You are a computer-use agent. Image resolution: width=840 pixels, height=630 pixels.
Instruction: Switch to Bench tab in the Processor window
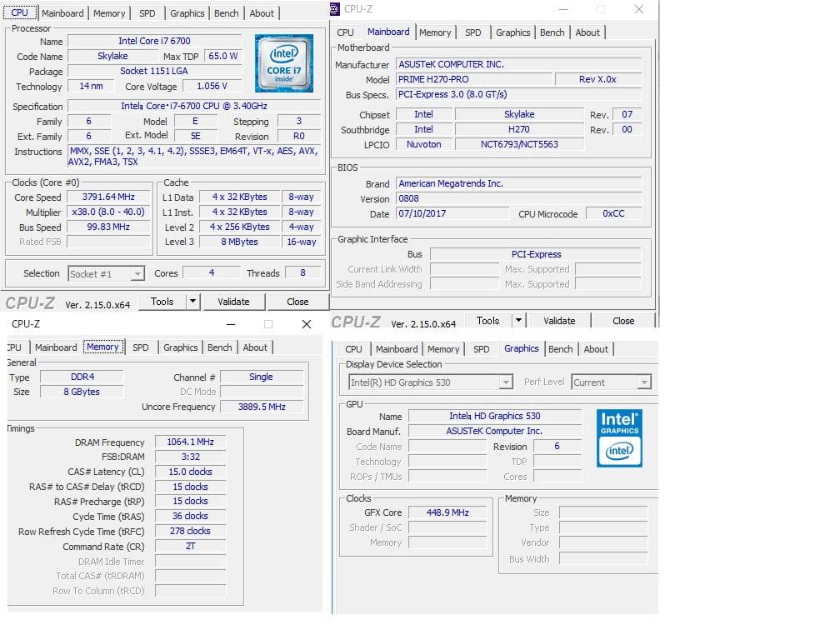point(227,13)
